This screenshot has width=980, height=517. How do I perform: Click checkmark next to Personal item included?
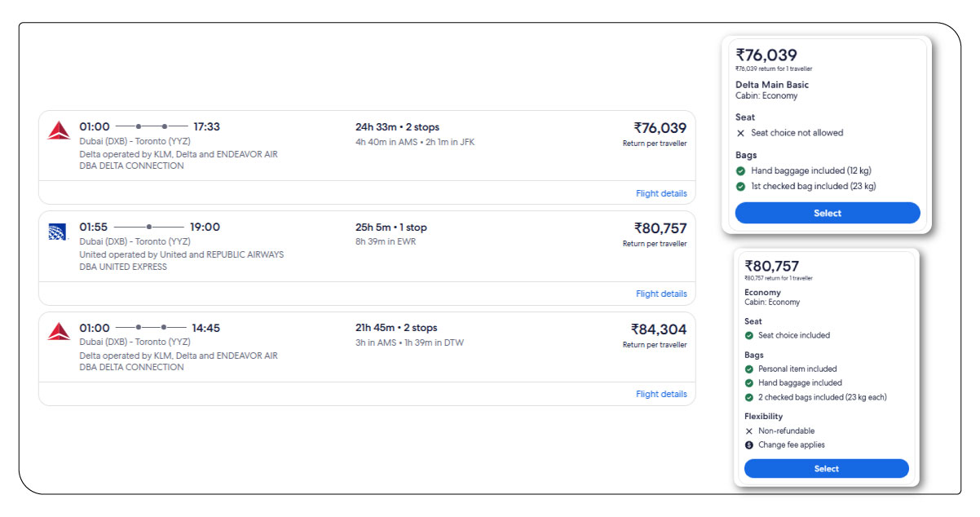pos(749,369)
